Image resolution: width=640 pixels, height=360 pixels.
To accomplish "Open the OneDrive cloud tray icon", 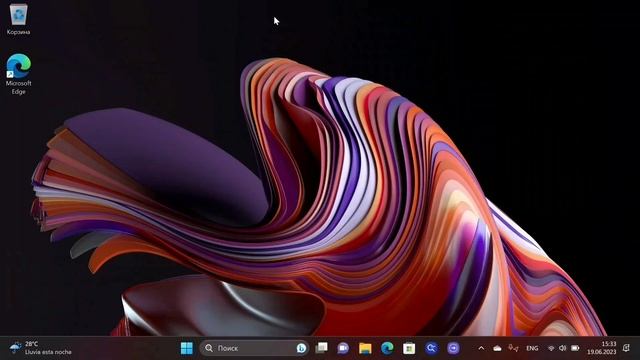I will (497, 348).
